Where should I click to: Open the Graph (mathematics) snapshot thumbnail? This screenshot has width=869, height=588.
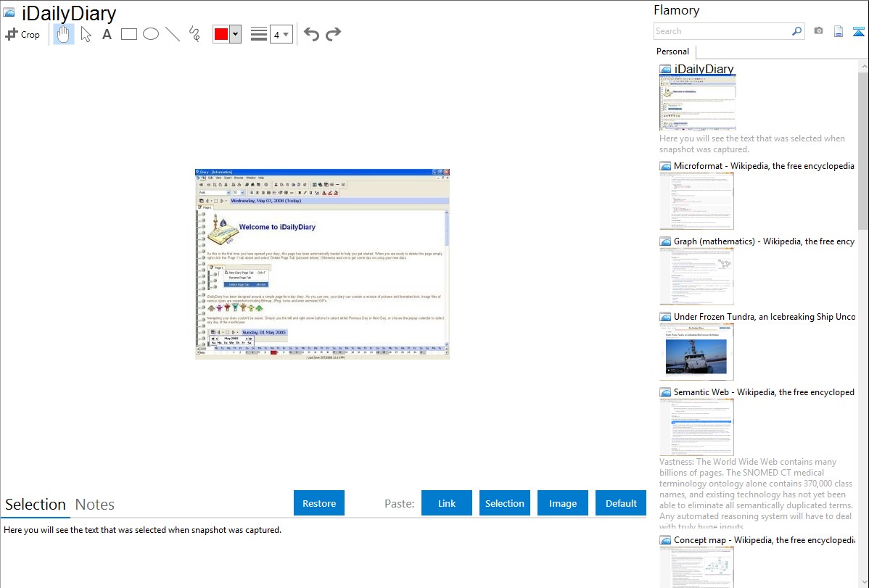point(696,276)
